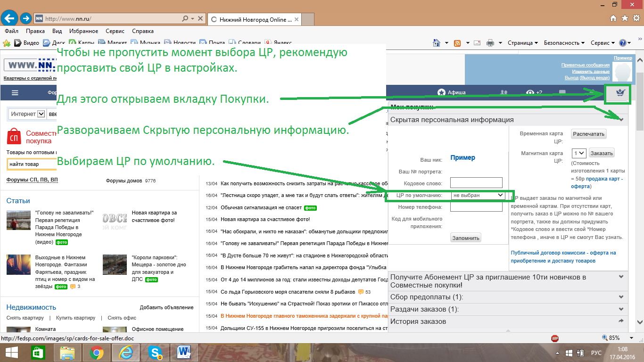
Task: Click the Заказать button
Action: (x=602, y=153)
